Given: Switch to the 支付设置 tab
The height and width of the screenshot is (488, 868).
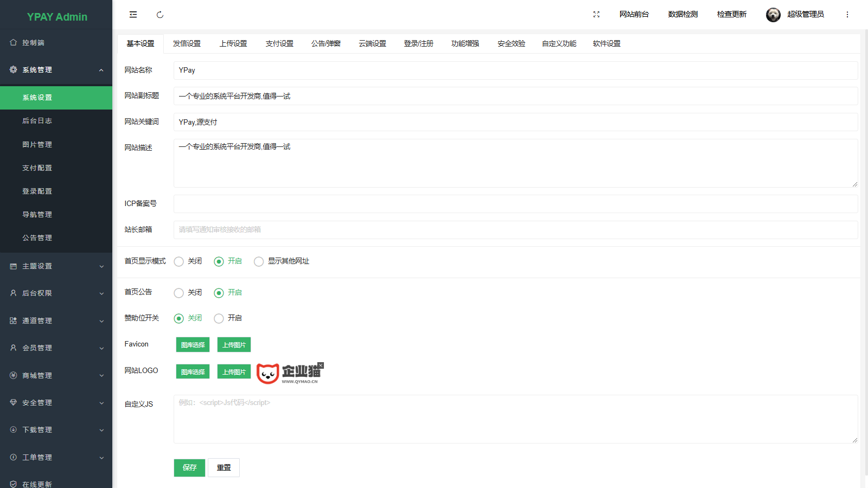Looking at the screenshot, I should point(279,43).
